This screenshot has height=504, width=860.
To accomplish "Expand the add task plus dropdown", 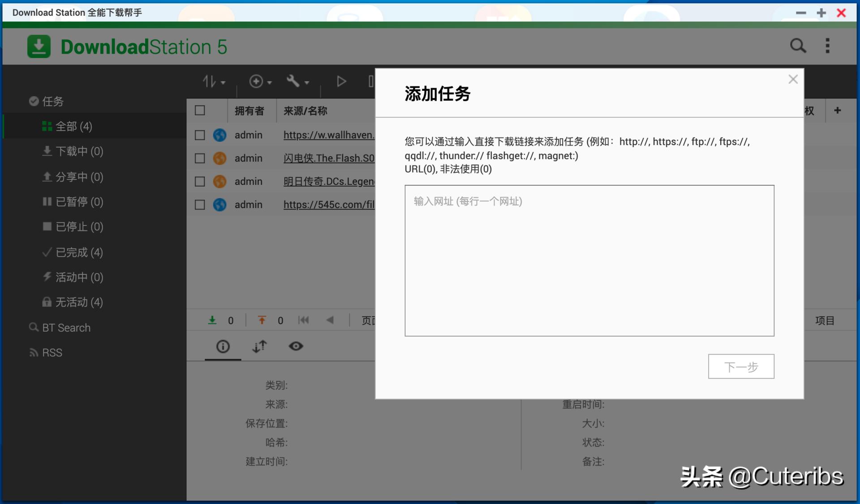I will click(260, 81).
